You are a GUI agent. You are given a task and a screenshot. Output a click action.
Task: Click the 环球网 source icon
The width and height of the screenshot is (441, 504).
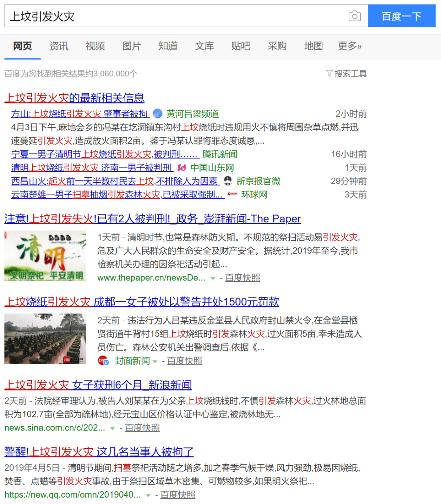(x=232, y=194)
